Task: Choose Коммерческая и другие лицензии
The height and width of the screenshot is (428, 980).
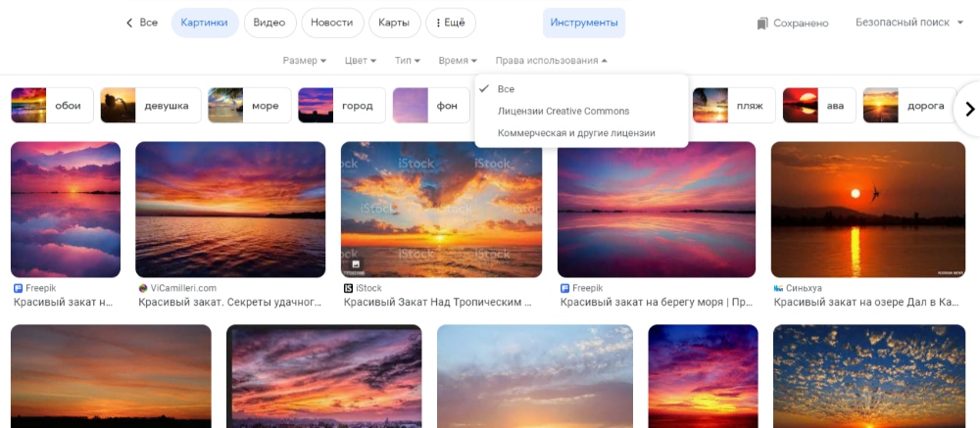Action: click(x=581, y=133)
